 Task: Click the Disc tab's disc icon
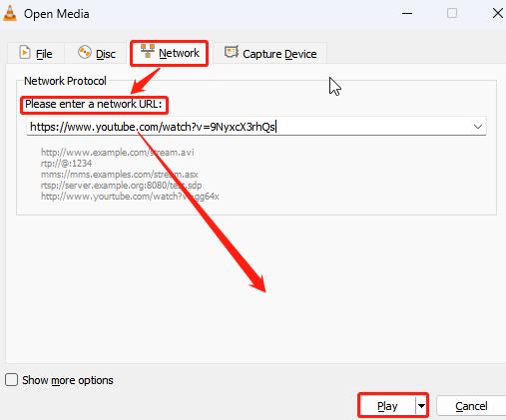click(x=85, y=52)
